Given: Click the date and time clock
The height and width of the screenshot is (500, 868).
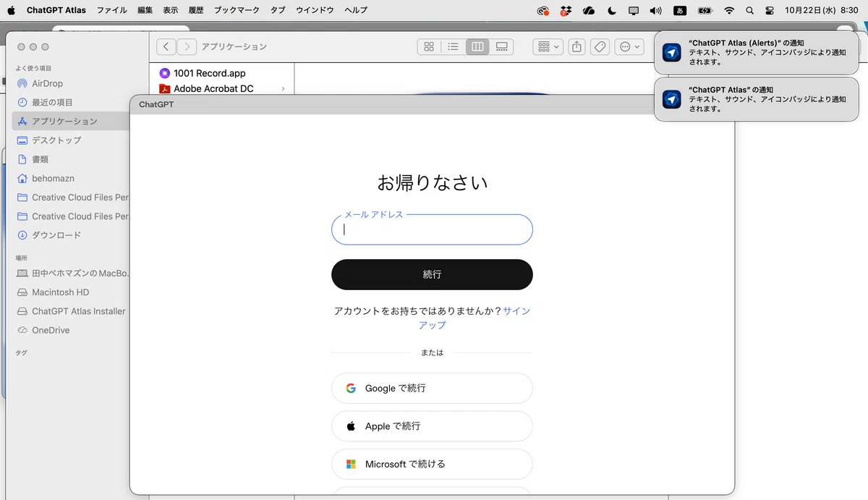Looking at the screenshot, I should pyautogui.click(x=821, y=10).
